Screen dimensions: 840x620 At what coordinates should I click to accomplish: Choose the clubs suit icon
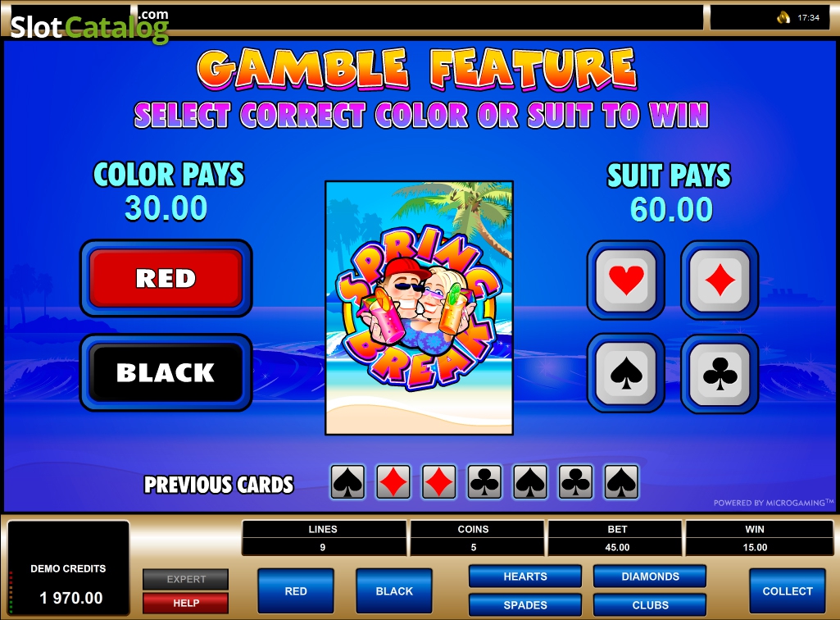pyautogui.click(x=720, y=373)
